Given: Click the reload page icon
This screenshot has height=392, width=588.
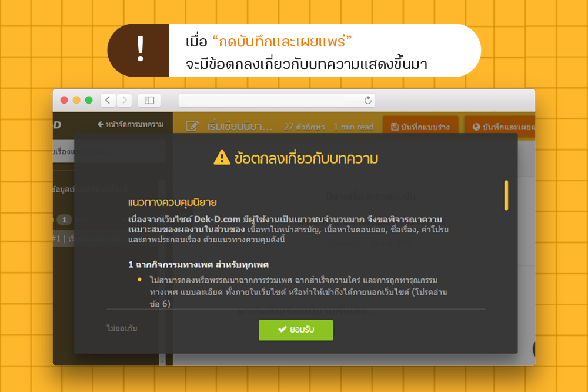Looking at the screenshot, I should [368, 100].
